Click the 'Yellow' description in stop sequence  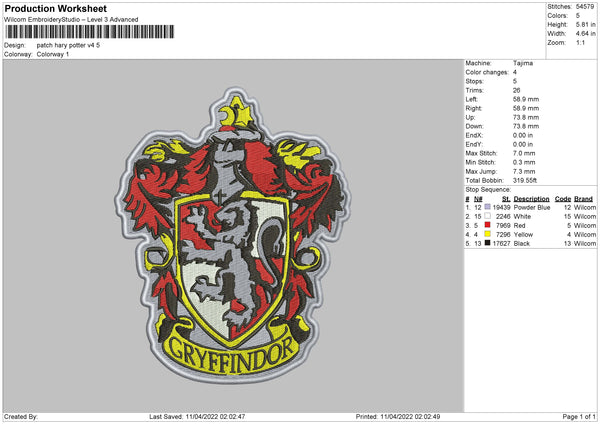523,234
